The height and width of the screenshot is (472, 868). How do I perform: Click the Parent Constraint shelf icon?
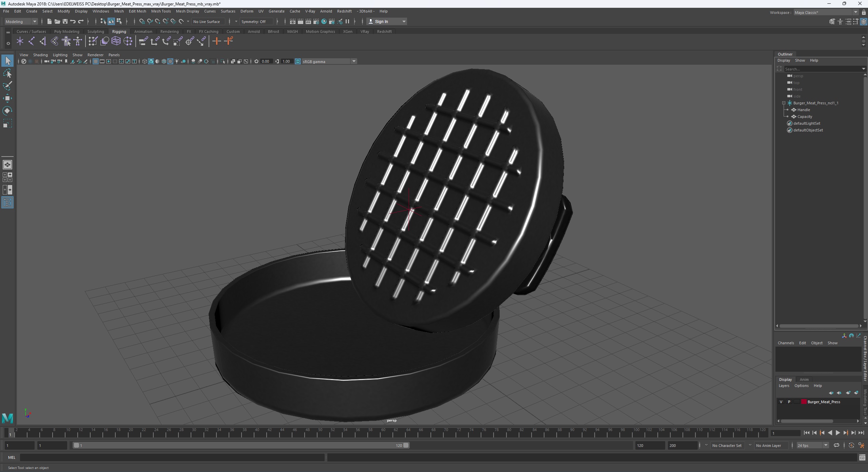(143, 41)
